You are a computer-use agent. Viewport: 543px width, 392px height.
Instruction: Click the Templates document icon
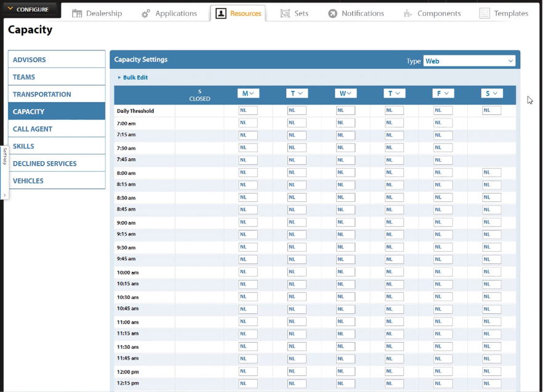485,14
